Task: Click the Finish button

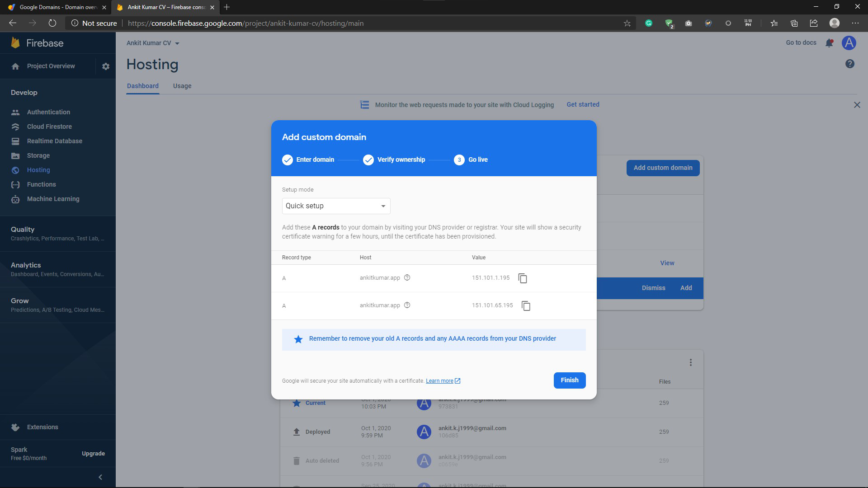Action: [x=569, y=380]
